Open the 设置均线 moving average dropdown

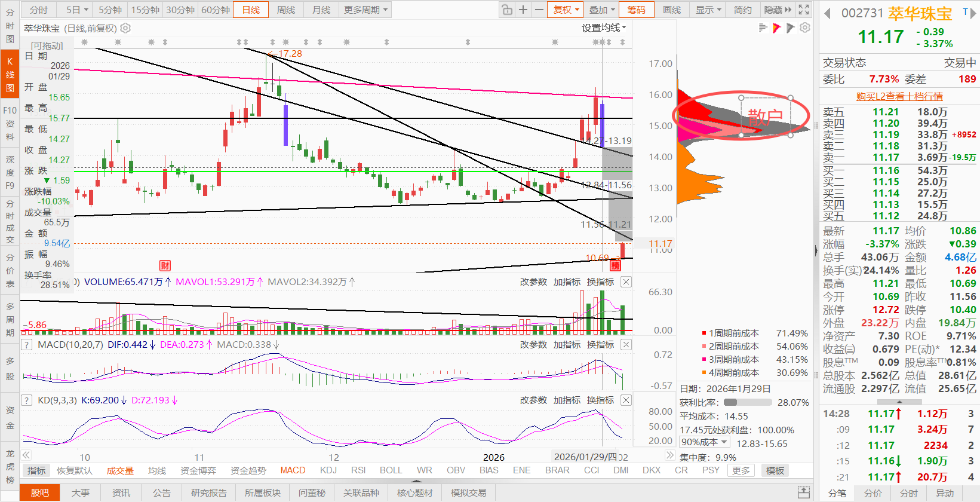[x=604, y=27]
